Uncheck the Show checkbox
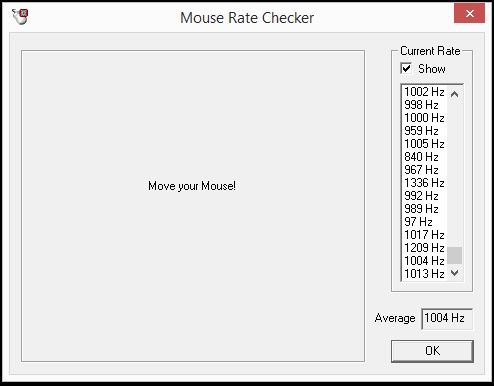Viewport: 494px width, 386px height. 406,69
